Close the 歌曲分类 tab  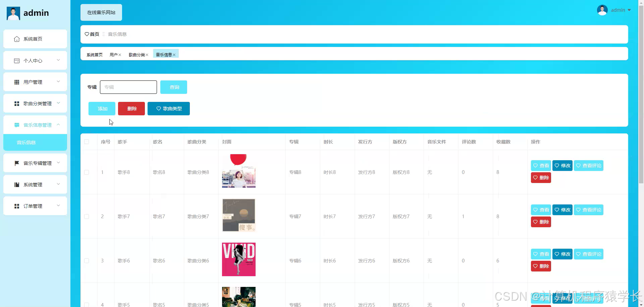coord(147,55)
